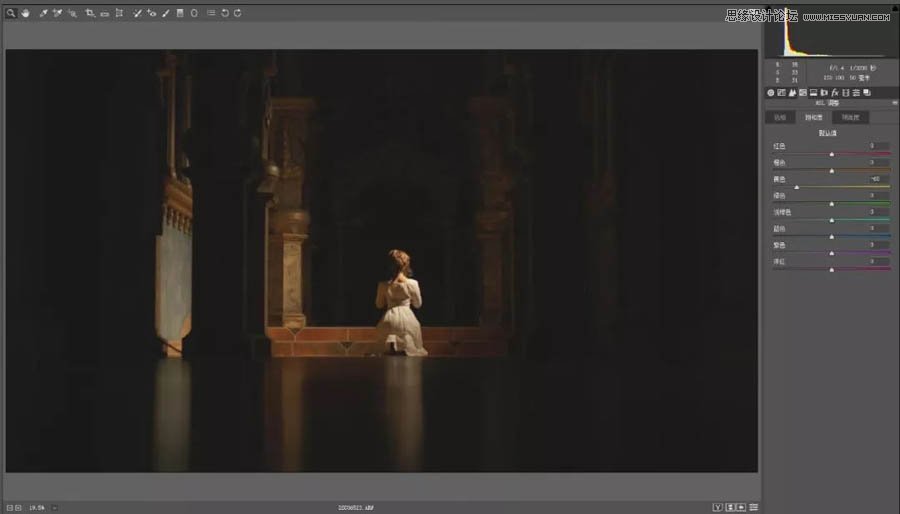Select the Transform tool
This screenshot has height=514, width=900.
[119, 13]
